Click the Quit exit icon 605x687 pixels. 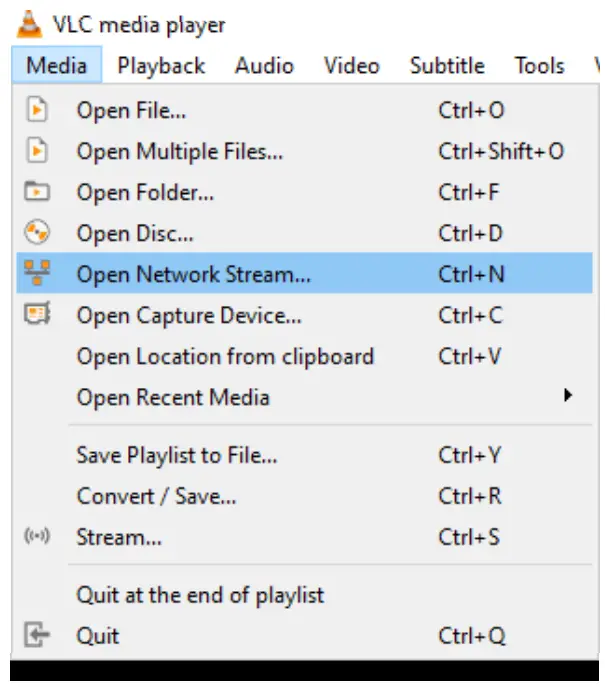[36, 635]
